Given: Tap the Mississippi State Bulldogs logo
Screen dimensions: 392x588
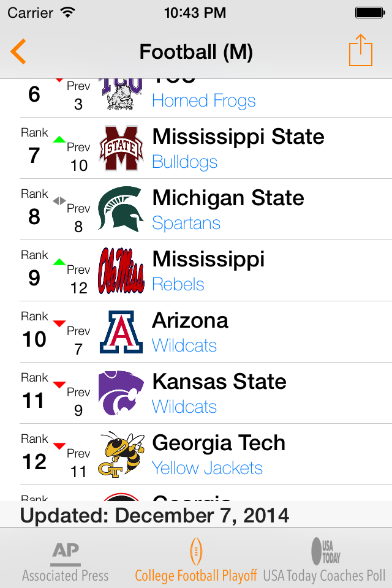Looking at the screenshot, I should click(x=121, y=148).
